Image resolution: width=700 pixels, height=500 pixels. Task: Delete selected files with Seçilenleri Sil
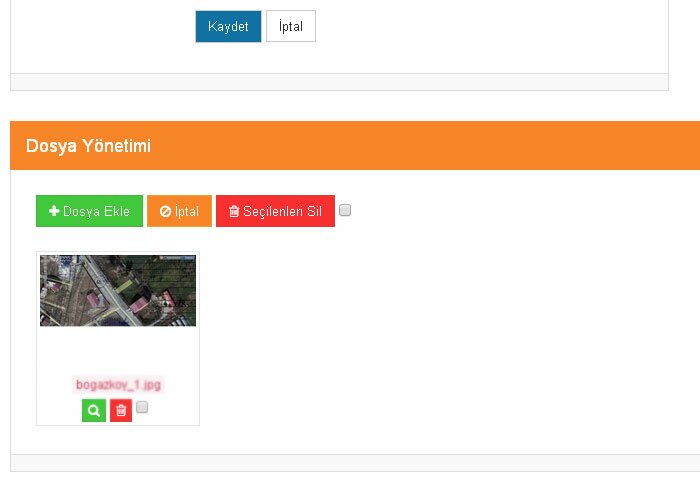pyautogui.click(x=275, y=211)
